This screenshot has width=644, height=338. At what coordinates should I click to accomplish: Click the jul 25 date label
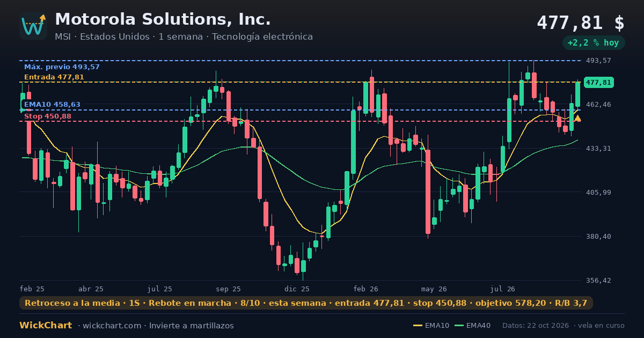pyautogui.click(x=160, y=289)
